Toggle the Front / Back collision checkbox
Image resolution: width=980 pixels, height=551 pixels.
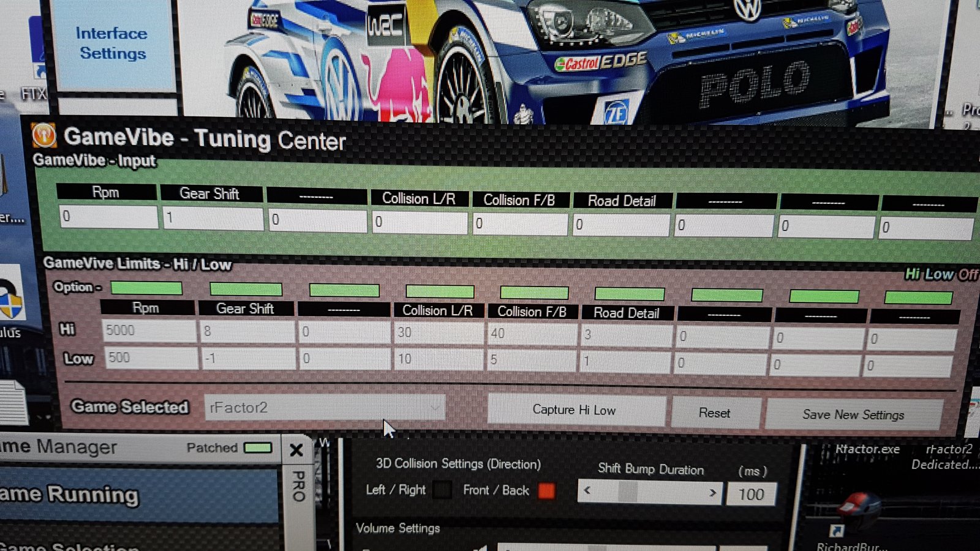[546, 491]
